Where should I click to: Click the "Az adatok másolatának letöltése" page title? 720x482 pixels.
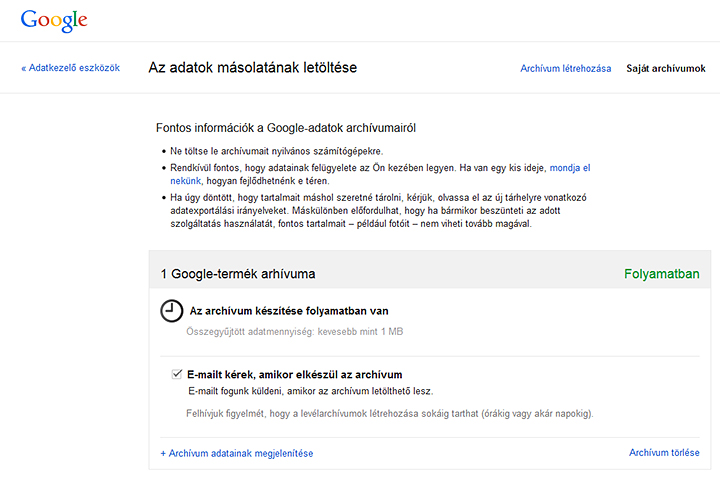(x=252, y=68)
